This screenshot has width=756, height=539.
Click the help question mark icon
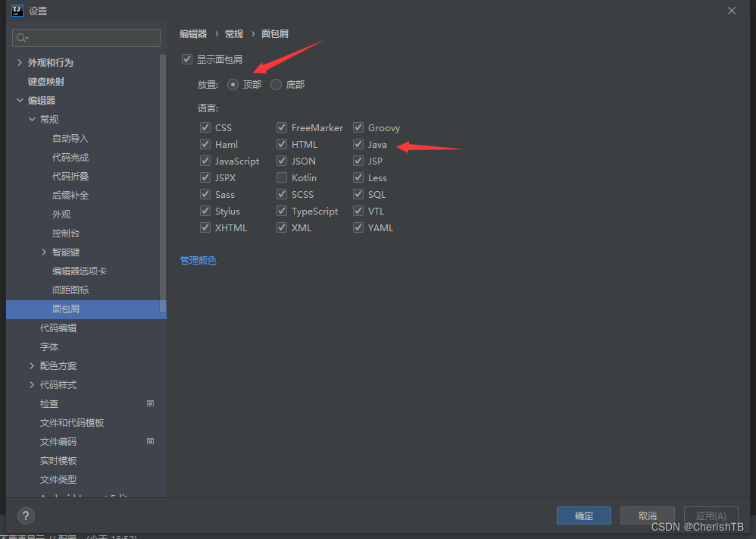point(26,515)
